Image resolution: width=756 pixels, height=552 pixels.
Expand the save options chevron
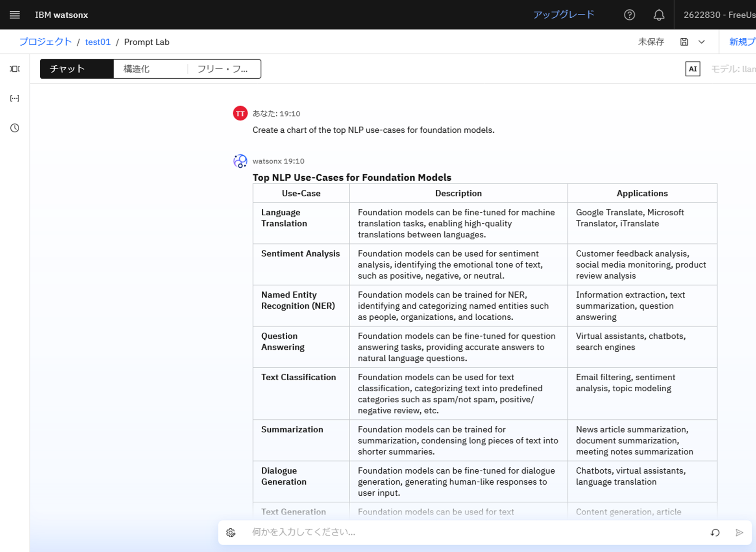click(x=701, y=42)
